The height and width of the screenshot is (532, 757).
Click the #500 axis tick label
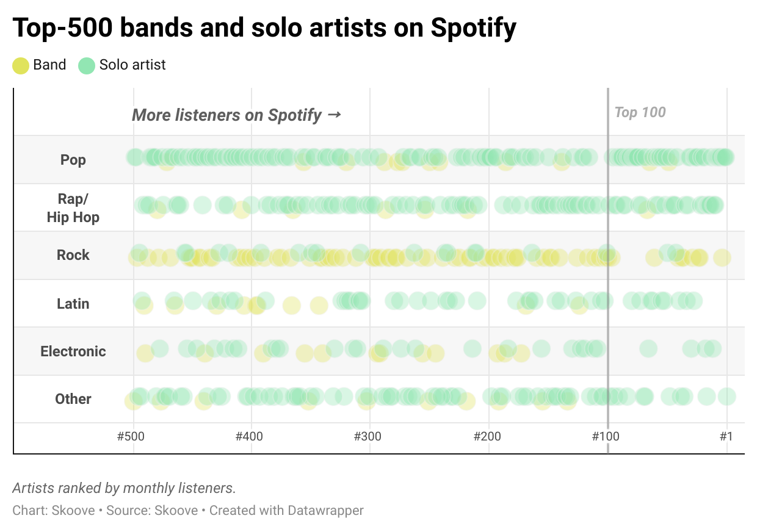pos(131,437)
